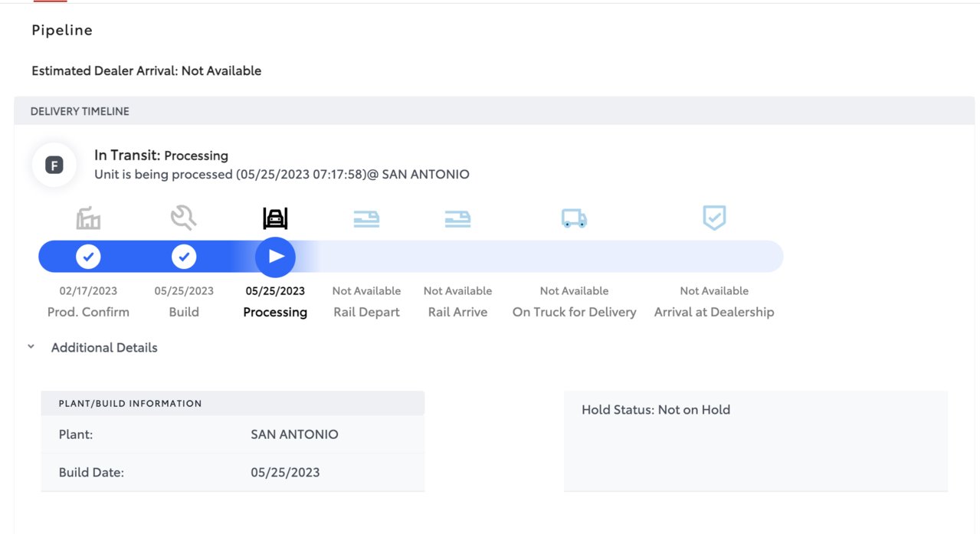Click the F status badge icon
The image size is (980, 534).
click(x=54, y=165)
